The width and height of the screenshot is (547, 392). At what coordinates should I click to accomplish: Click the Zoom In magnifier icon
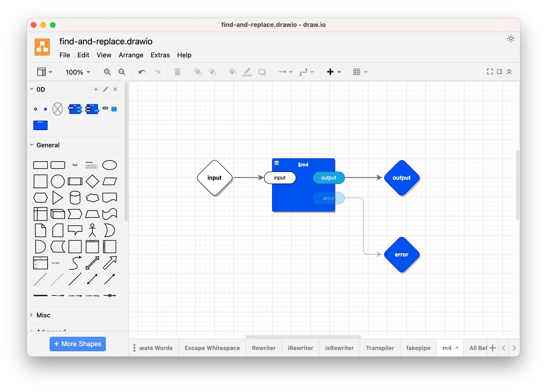107,72
